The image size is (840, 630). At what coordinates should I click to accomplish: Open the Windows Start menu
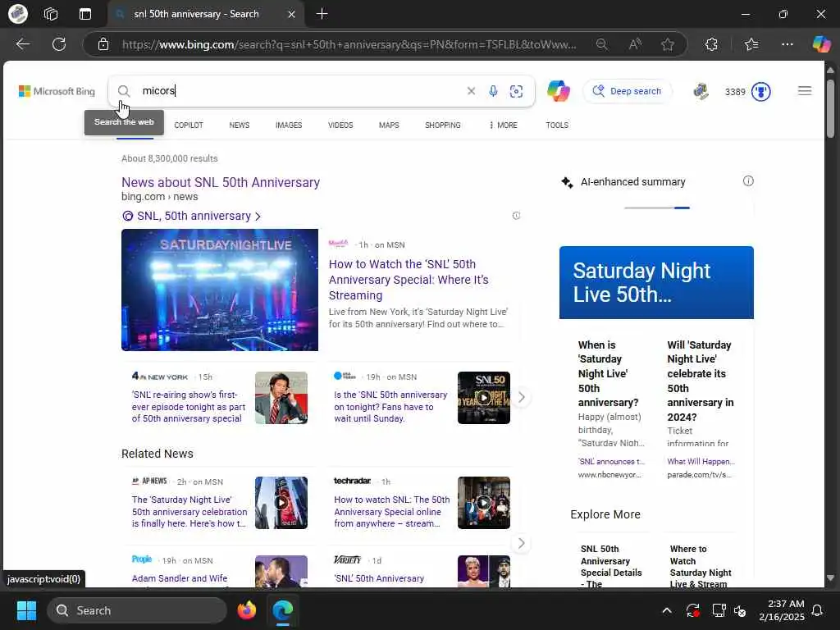click(x=26, y=610)
